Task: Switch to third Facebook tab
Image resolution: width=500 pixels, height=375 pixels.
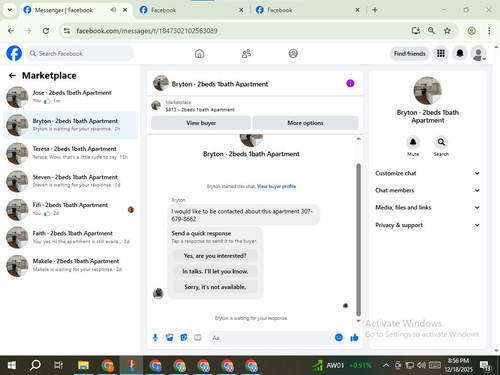Action: tap(308, 10)
